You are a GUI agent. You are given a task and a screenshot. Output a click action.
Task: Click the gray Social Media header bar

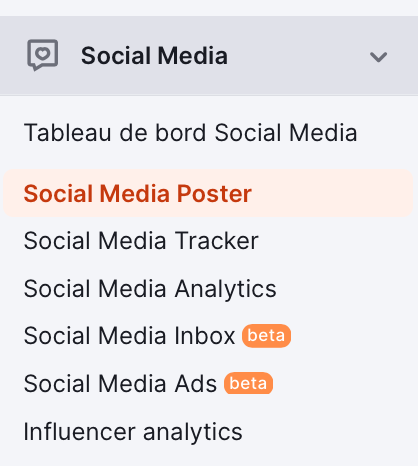pos(209,56)
